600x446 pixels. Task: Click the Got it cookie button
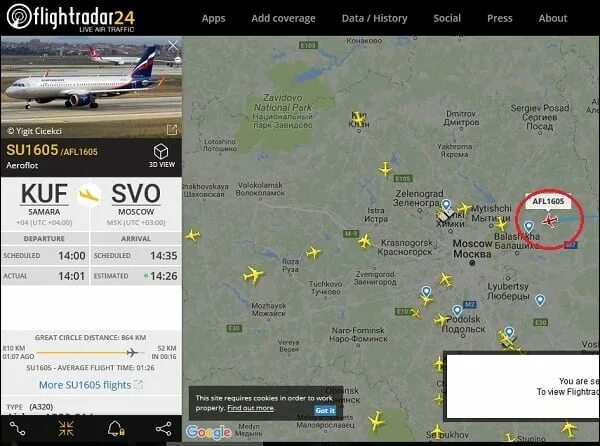click(325, 410)
